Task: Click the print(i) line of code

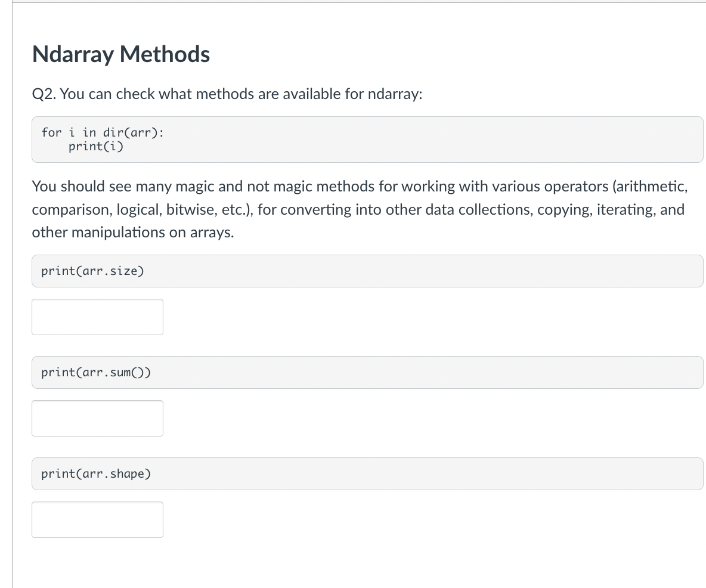Action: (97, 146)
